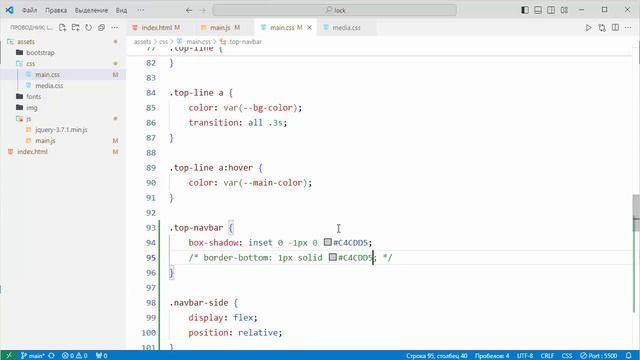Viewport: 640px width, 360px height.
Task: Run the file with the play icon
Action: (x=589, y=27)
